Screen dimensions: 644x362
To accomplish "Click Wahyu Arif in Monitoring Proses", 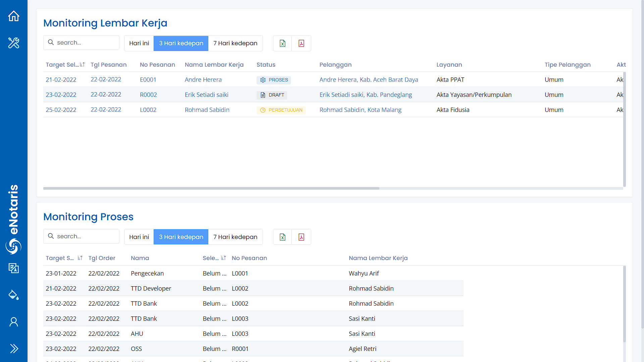I will click(x=364, y=274).
